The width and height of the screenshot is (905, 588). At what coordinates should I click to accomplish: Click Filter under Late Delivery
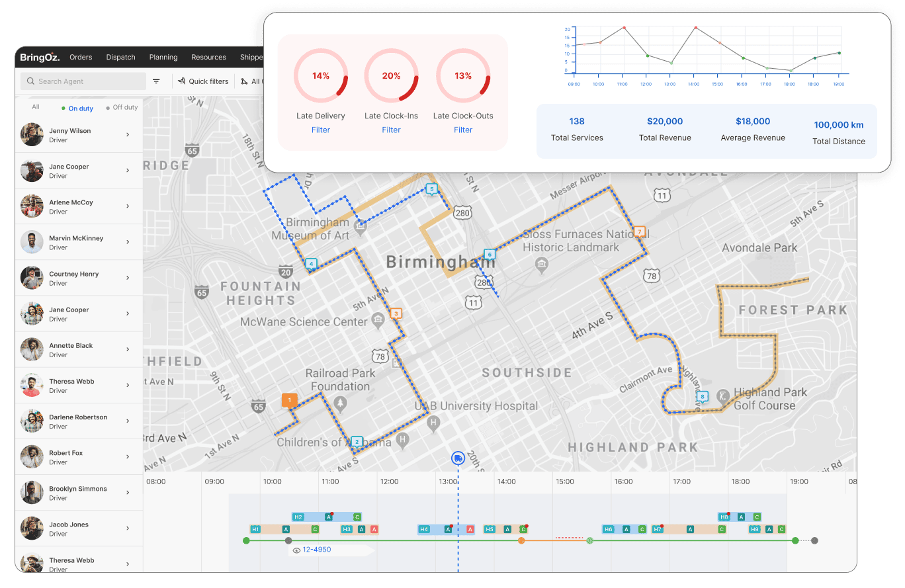pos(321,130)
